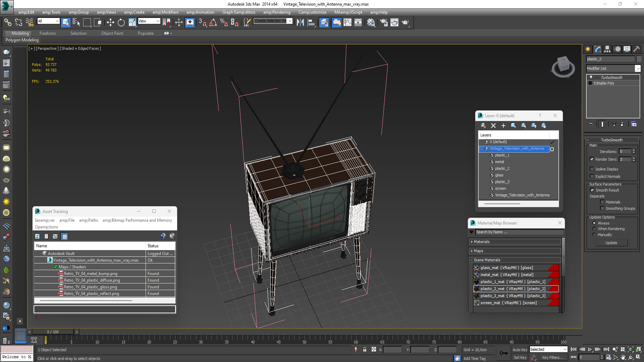
Task: Open the Utilities hammer panel tab
Action: (x=637, y=49)
